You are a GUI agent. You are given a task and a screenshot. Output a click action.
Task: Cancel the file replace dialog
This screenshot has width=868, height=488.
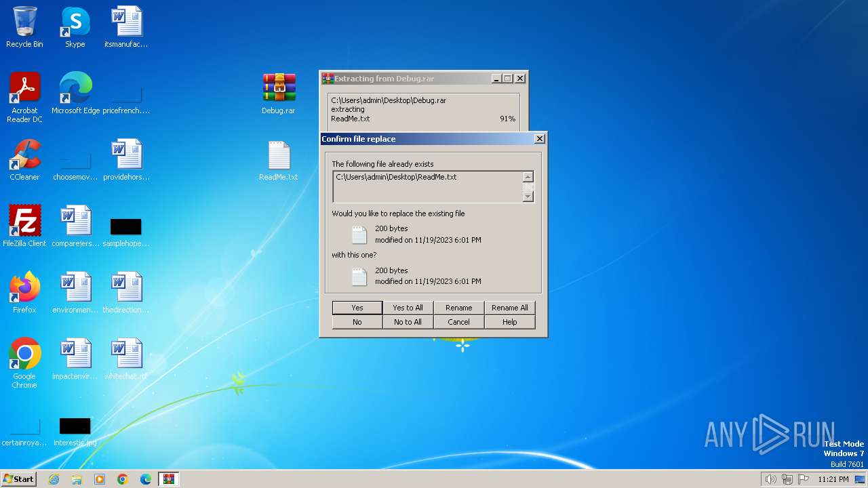[458, 322]
